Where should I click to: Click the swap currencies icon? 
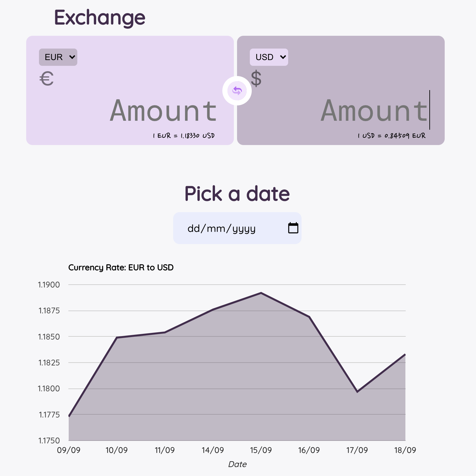pos(237,91)
